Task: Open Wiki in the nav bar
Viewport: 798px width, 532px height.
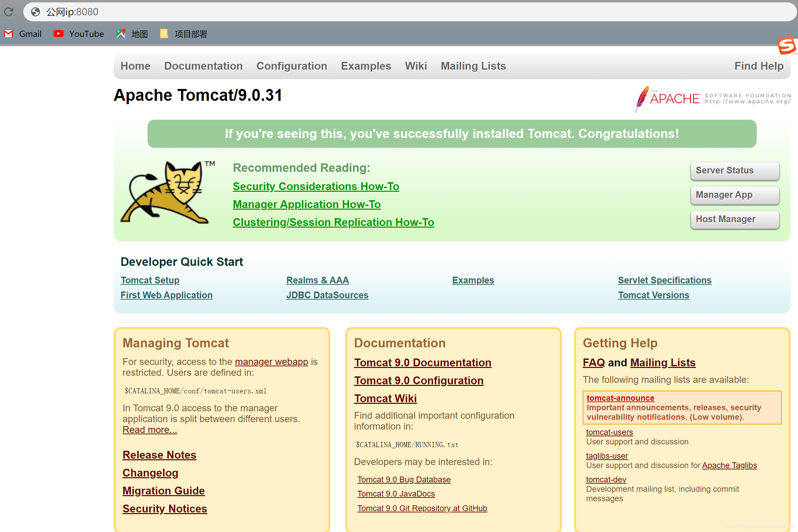Action: pos(416,66)
